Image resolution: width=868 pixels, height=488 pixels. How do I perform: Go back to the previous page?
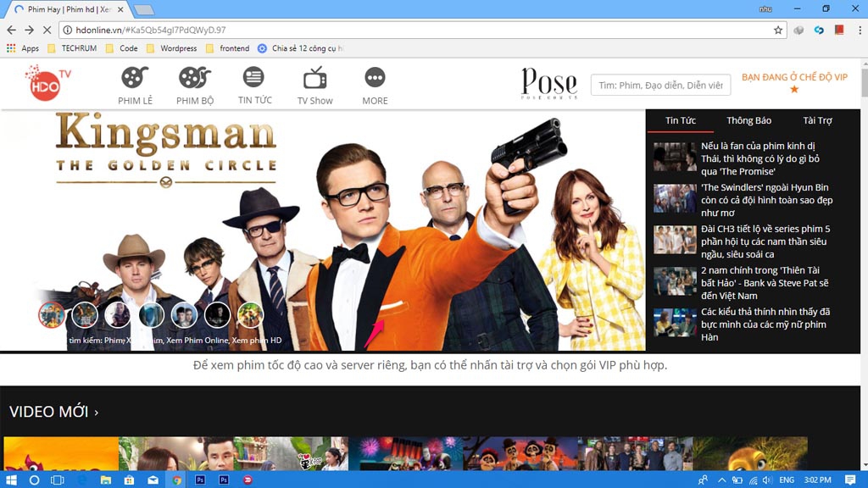point(12,30)
